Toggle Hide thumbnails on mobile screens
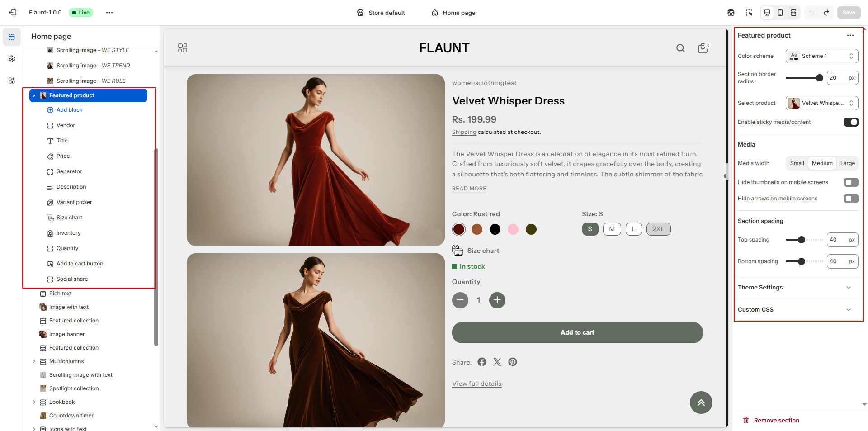The image size is (868, 431). pyautogui.click(x=851, y=182)
